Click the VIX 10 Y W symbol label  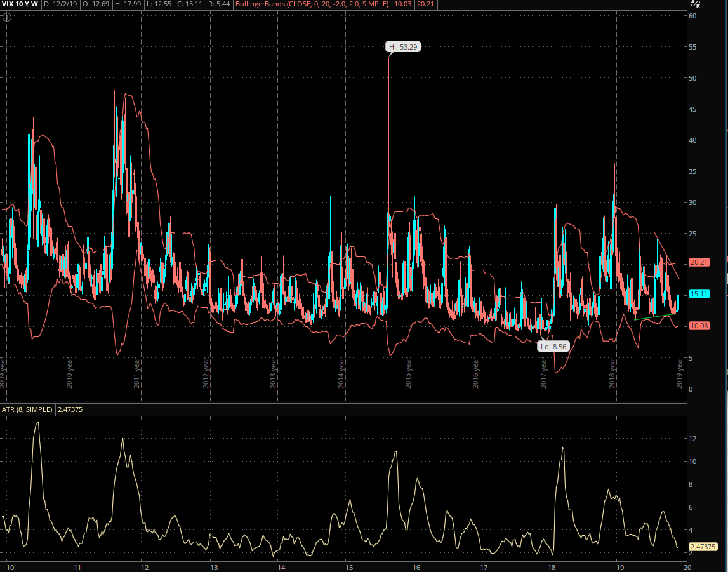tap(20, 4)
